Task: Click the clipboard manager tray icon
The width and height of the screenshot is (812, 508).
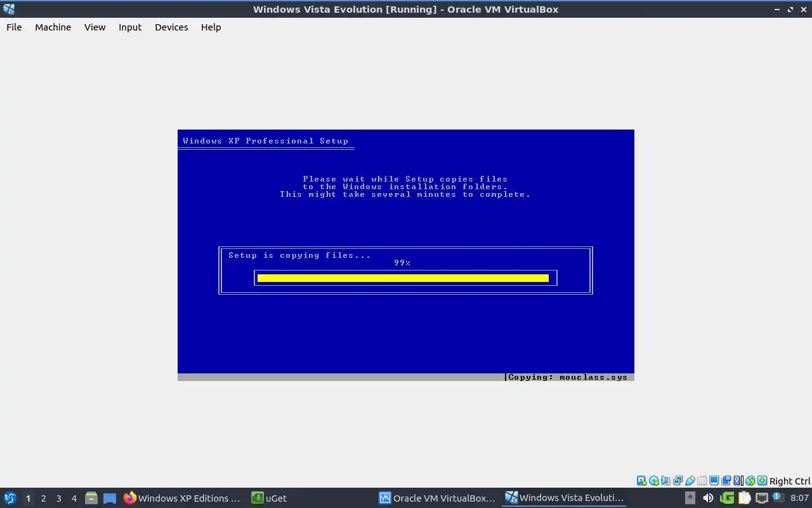Action: [744, 498]
